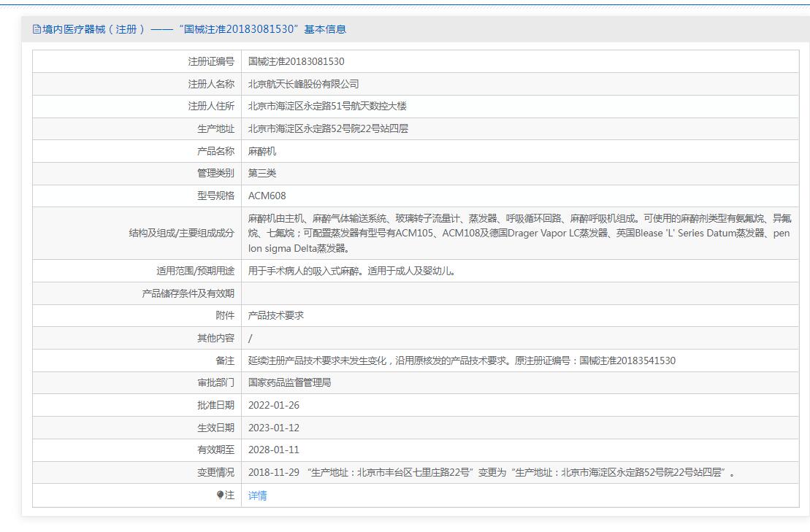The image size is (810, 532).
Task: Click the remarks text mentioning 原注册证编号
Action: (x=462, y=361)
